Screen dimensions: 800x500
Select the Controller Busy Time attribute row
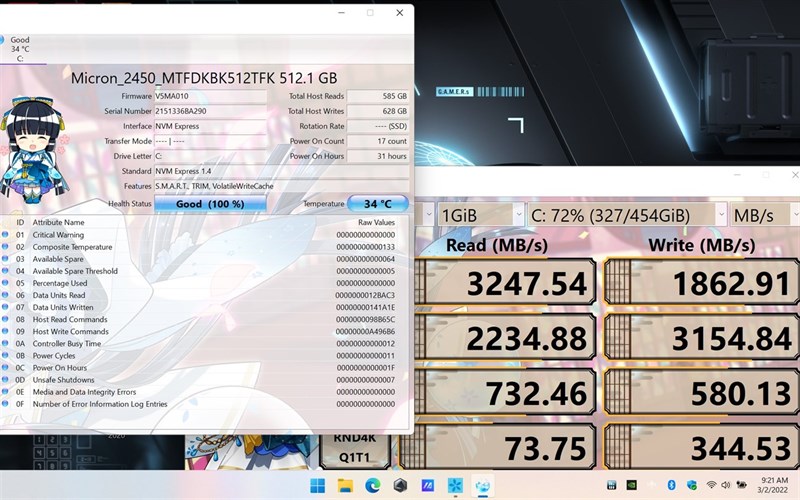click(204, 343)
